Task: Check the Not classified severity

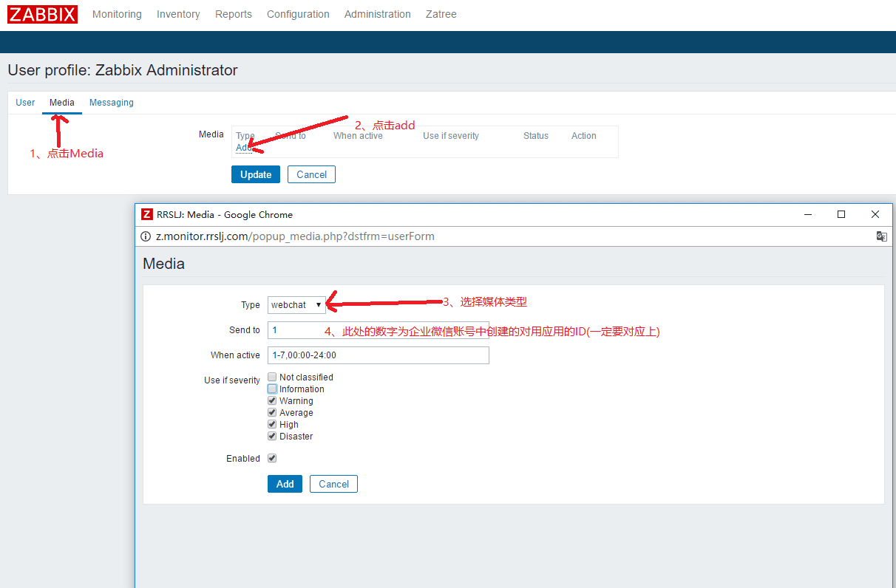Action: point(272,377)
